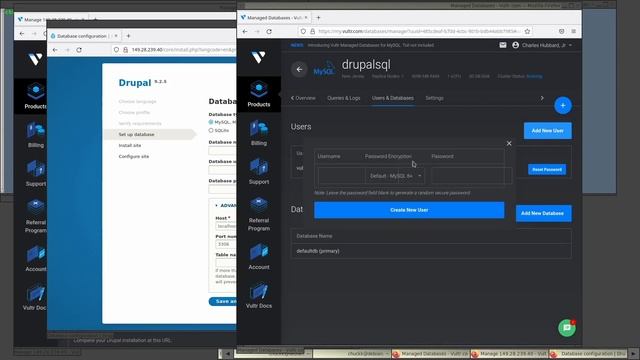640x360 pixels.
Task: Open the Password Encryption dropdown
Action: click(395, 176)
